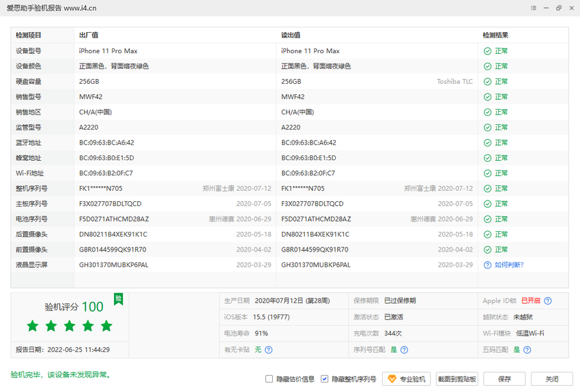Click 截图到剪贴板 button
This screenshot has width=580, height=392.
click(x=456, y=379)
